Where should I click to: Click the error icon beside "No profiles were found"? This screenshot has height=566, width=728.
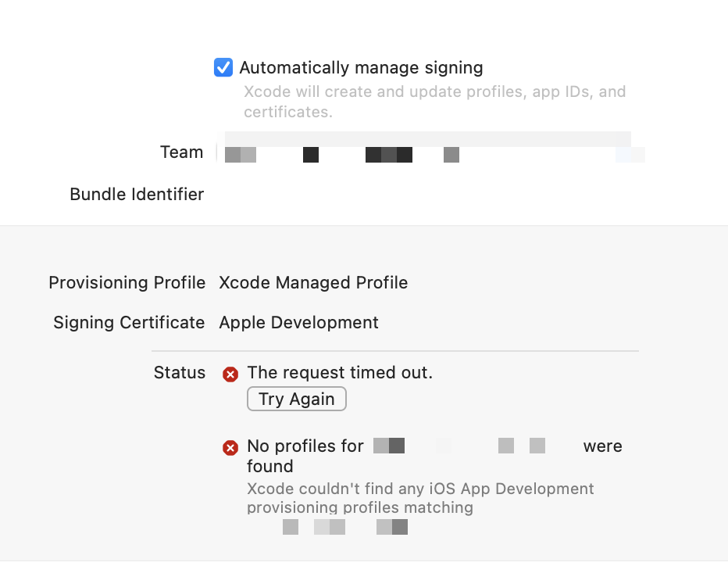[230, 447]
